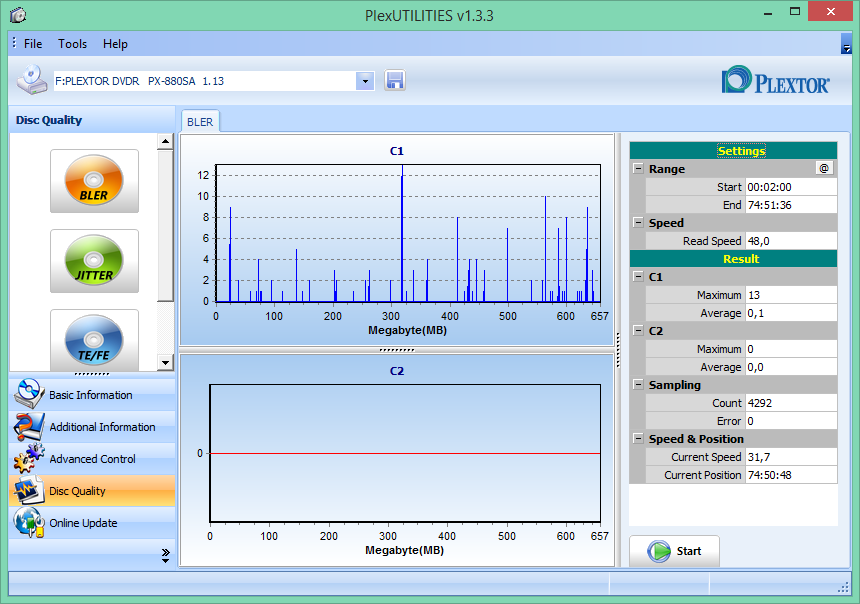Collapse the Speed settings group
This screenshot has height=604, width=860.
point(638,222)
